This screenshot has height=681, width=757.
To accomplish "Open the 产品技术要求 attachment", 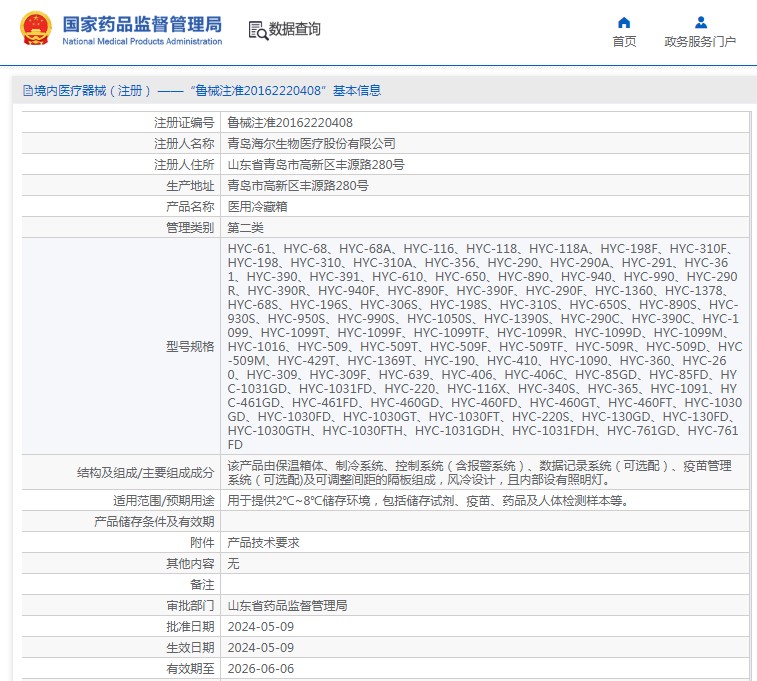I will pyautogui.click(x=263, y=542).
